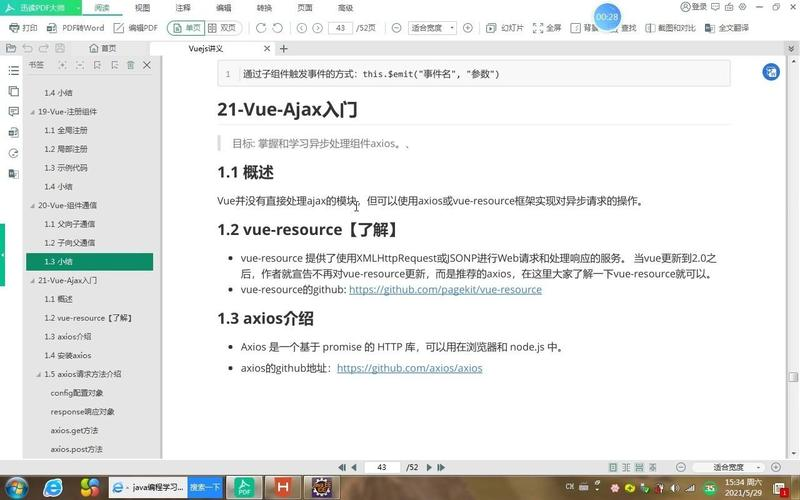
Task: Click the status bar zoom out button
Action: (680, 467)
